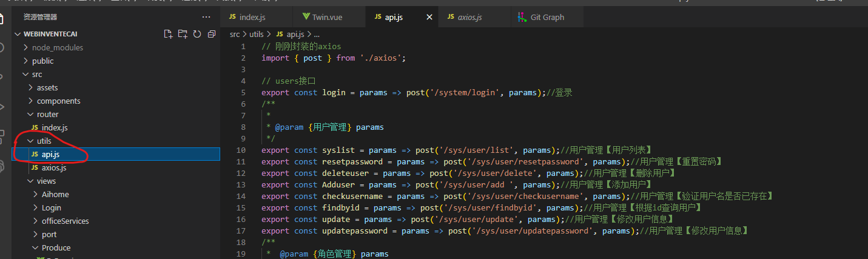Viewport: 868px width, 259px height.
Task: Click the New Folder icon in explorer header
Action: coord(183,34)
